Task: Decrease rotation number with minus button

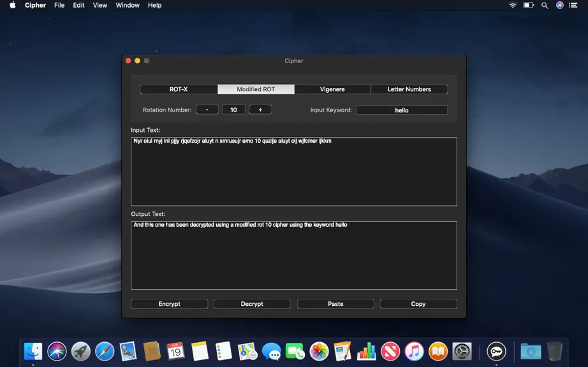Action: pyautogui.click(x=207, y=110)
